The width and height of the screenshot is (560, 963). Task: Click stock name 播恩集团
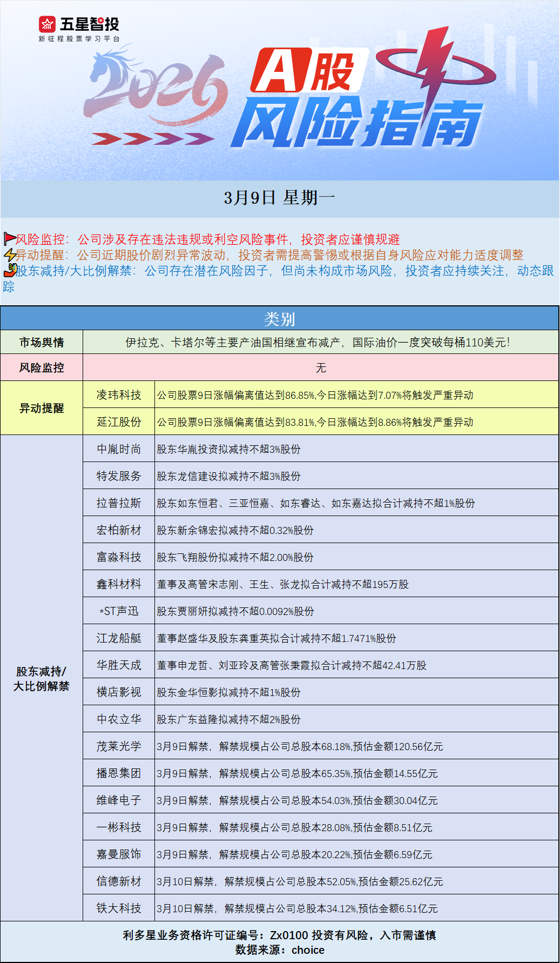[x=119, y=773]
